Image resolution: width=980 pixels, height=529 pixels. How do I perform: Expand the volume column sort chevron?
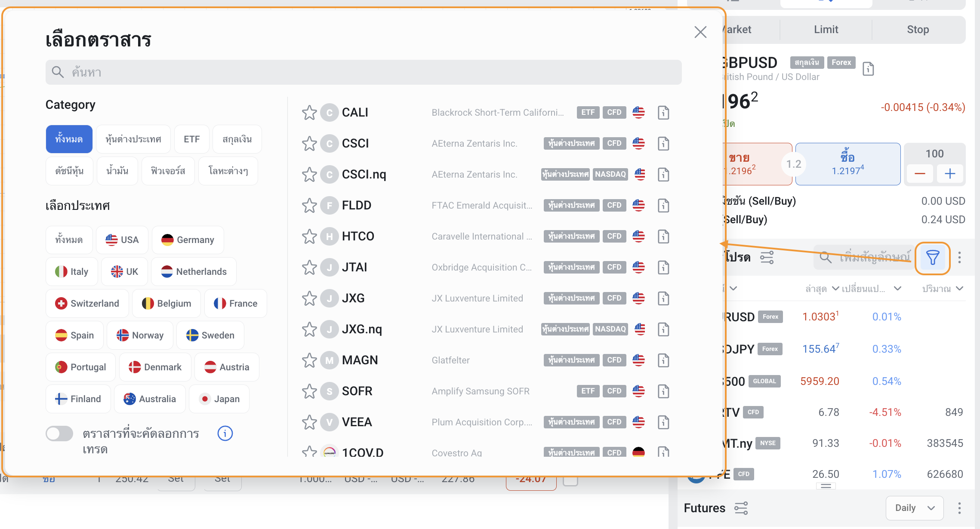click(x=960, y=289)
